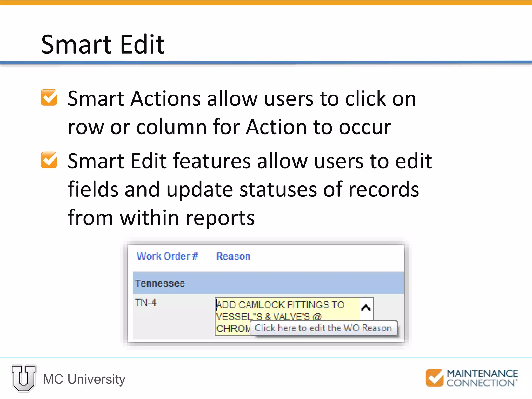Click the MAINTENANCE CONNECTION wordmark text
This screenshot has height=399, width=532.
click(482, 378)
